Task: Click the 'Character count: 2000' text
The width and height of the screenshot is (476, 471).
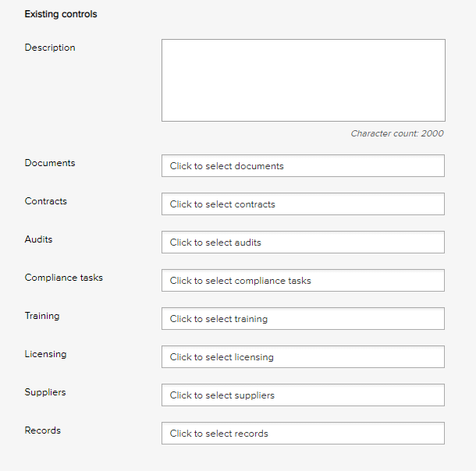Action: 396,133
